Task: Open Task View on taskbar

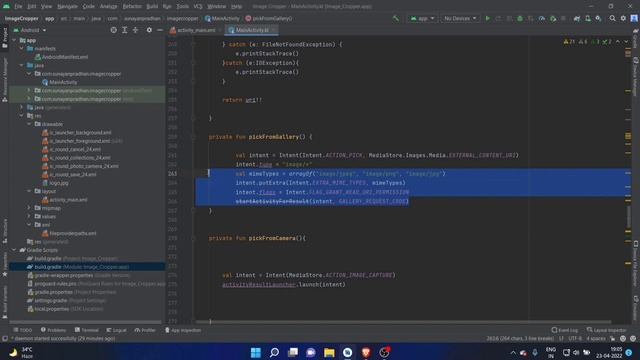Action: click(x=293, y=352)
